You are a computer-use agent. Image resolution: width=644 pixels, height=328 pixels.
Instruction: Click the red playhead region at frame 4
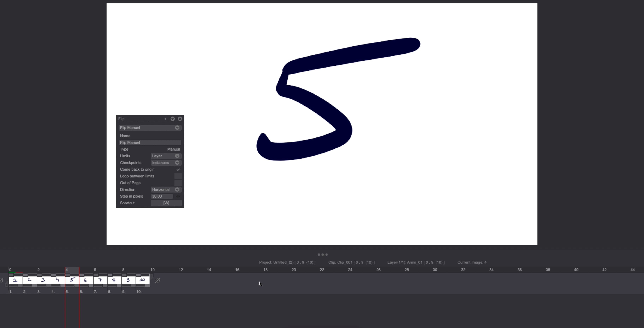coord(72,270)
